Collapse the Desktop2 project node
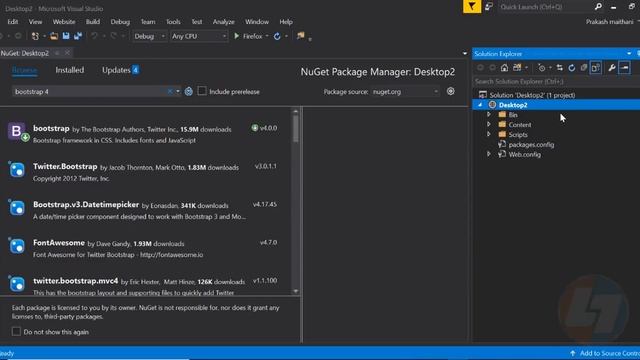The height and width of the screenshot is (360, 640). [480, 105]
